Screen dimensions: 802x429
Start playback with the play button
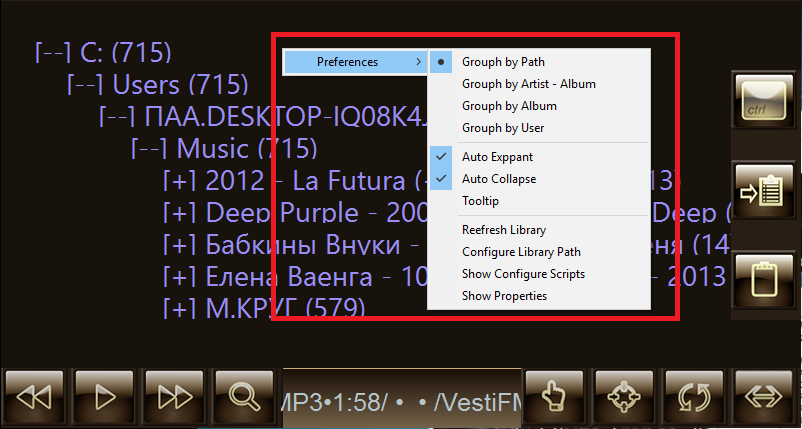pyautogui.click(x=104, y=397)
